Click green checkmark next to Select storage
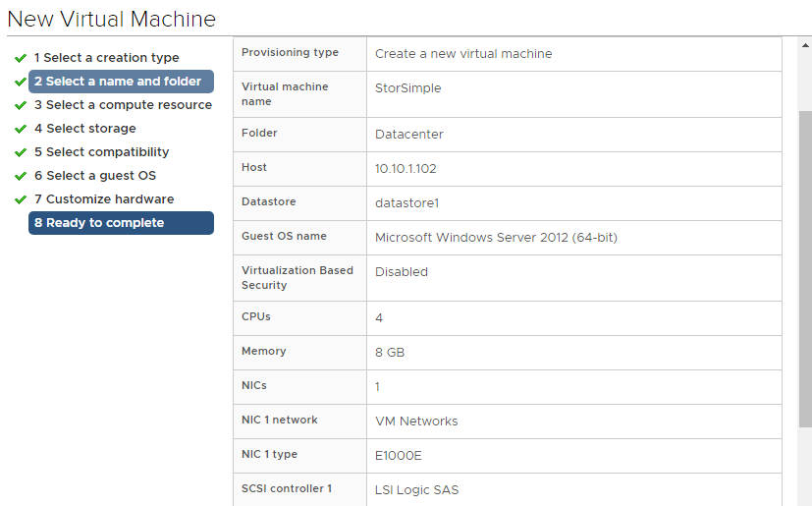The height and width of the screenshot is (506, 812). 21,129
